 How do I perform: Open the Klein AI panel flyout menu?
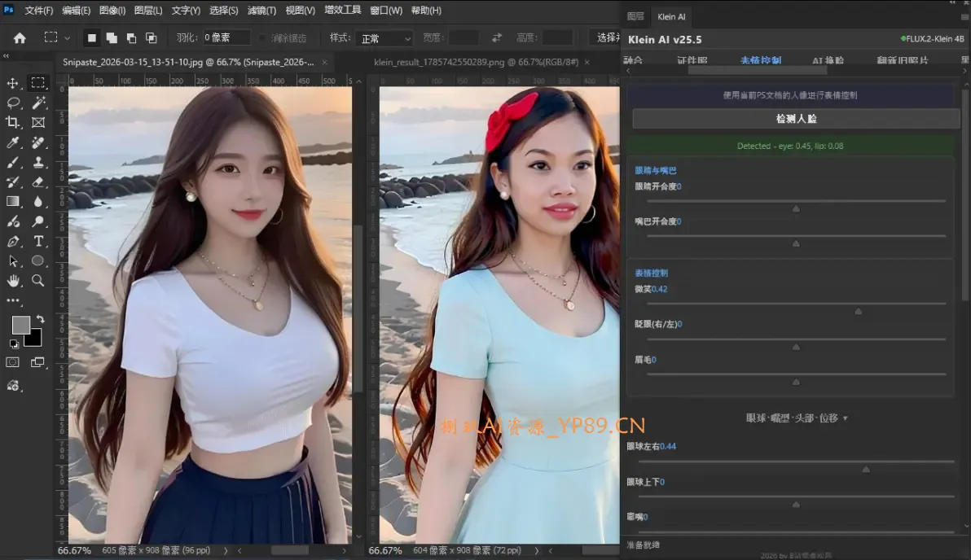[x=964, y=17]
